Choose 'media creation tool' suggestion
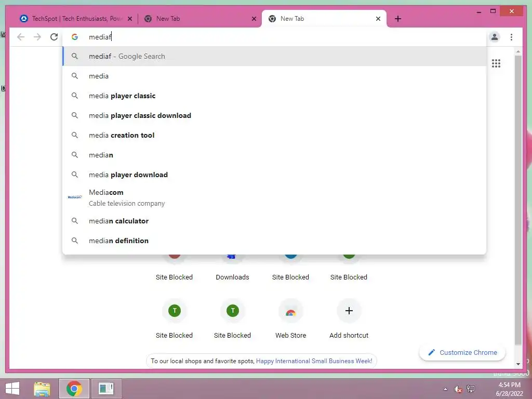 [274, 135]
